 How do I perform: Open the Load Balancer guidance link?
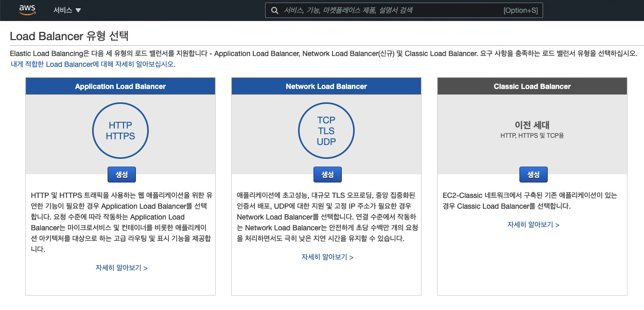93,64
